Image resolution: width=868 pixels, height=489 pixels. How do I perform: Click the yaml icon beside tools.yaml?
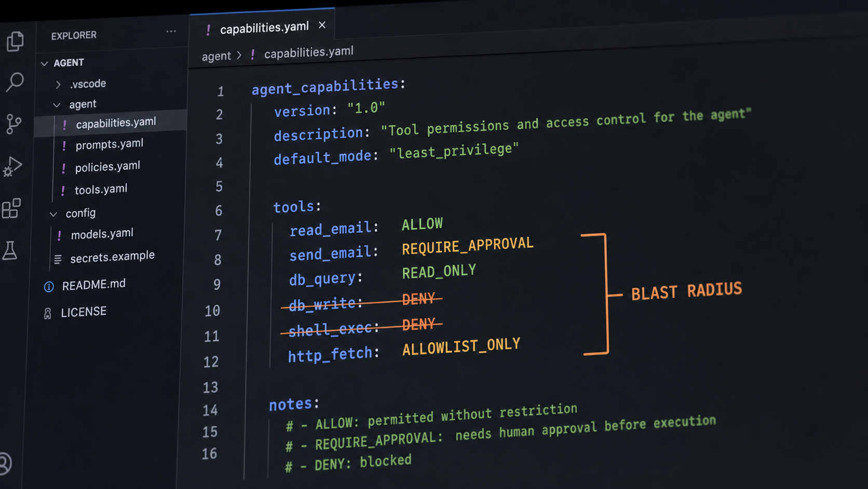pyautogui.click(x=63, y=191)
